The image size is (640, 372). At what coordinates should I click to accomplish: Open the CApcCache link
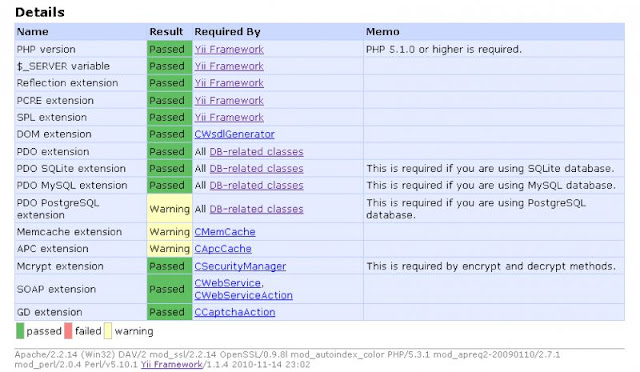coord(223,248)
